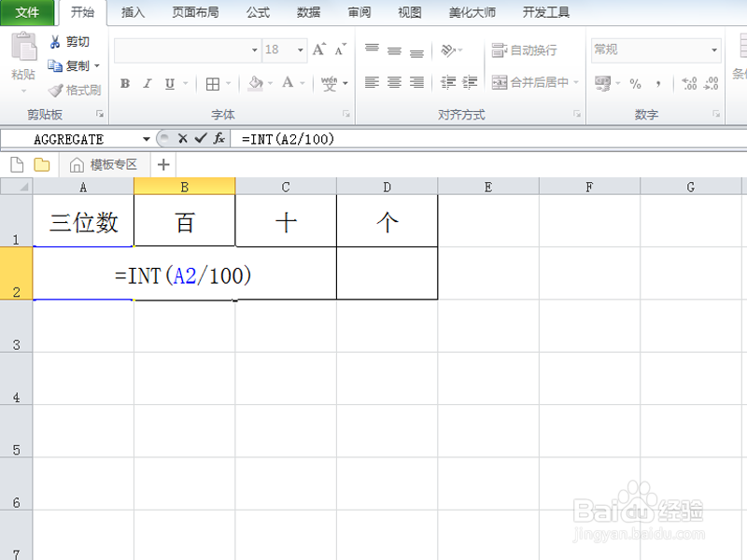The width and height of the screenshot is (747, 560).
Task: Open font group dialog launcher
Action: [x=346, y=114]
